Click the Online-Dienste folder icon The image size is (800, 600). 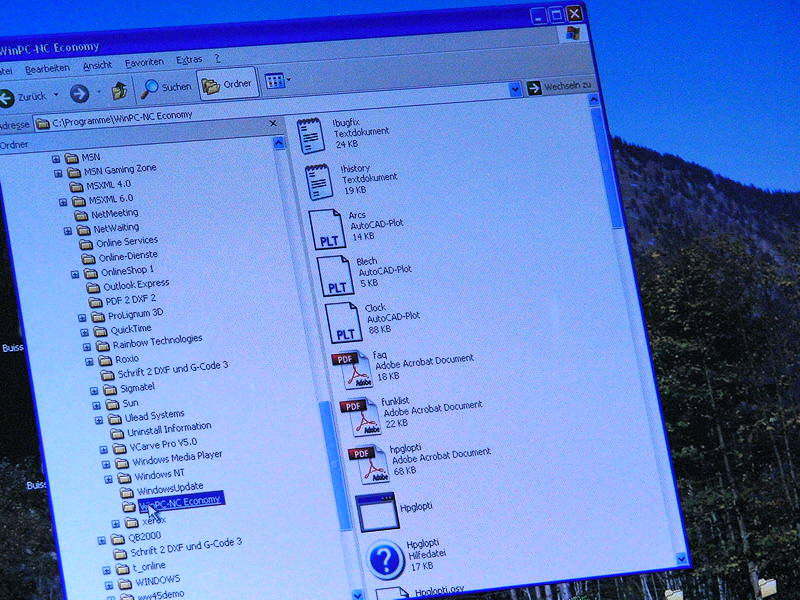coord(88,259)
